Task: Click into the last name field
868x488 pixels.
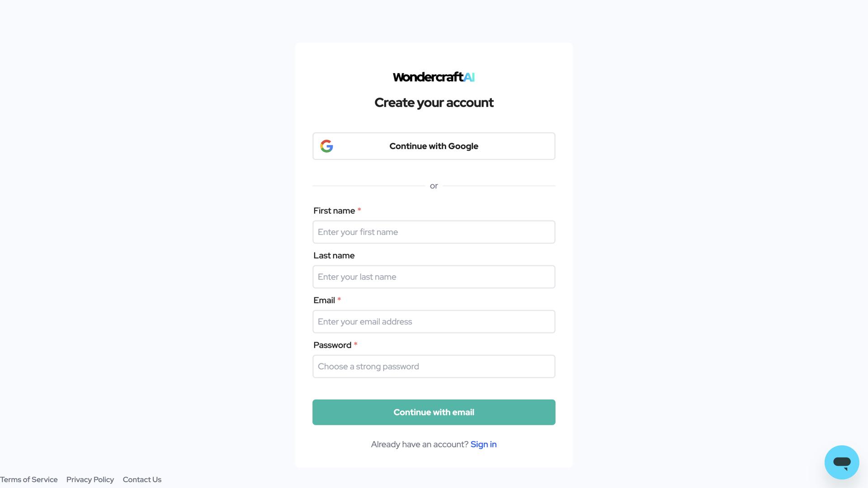Action: (434, 277)
